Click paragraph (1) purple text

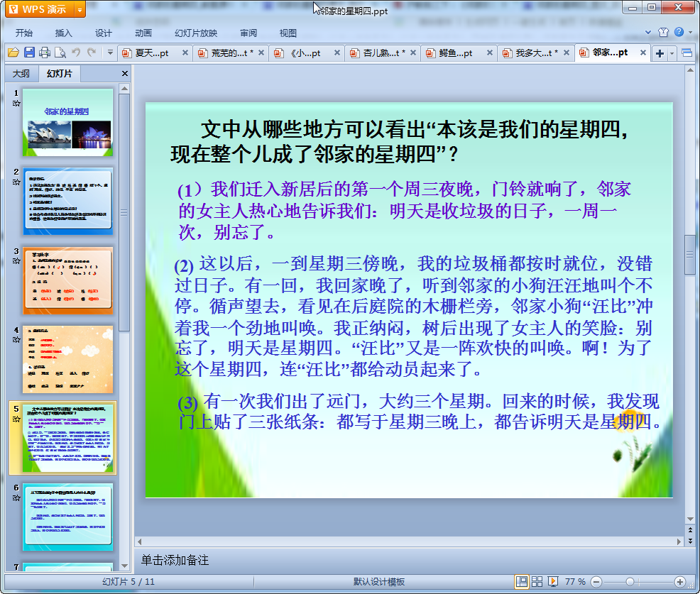pos(404,211)
